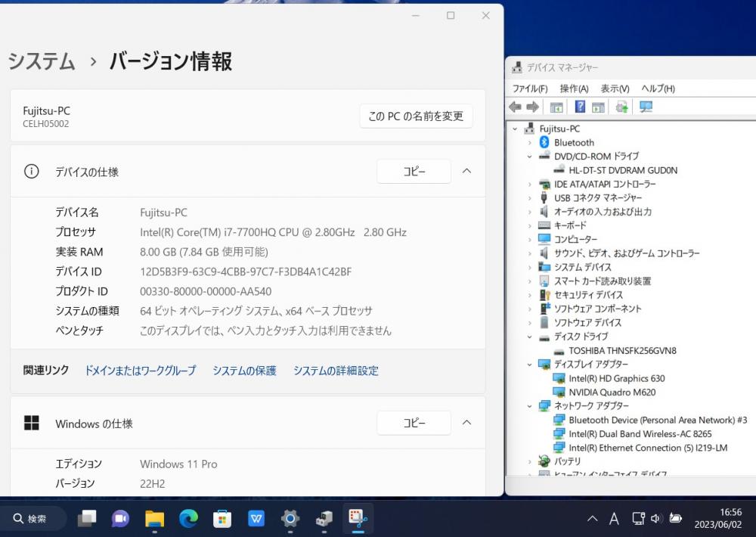Image resolution: width=756 pixels, height=537 pixels.
Task: Open the blue W office app on taskbar
Action: click(x=256, y=519)
